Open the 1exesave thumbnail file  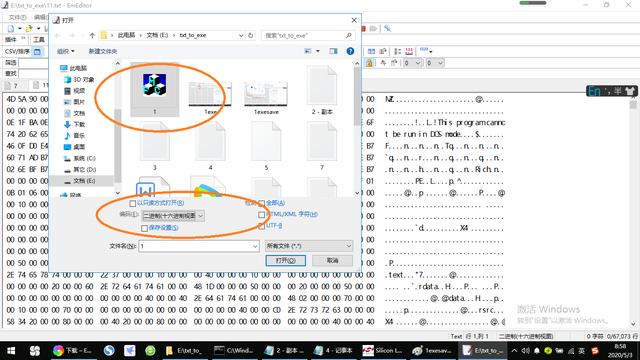266,98
